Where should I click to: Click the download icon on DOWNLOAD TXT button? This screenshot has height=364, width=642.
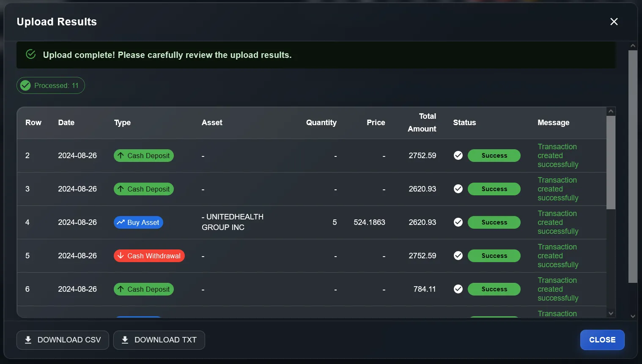tap(125, 339)
